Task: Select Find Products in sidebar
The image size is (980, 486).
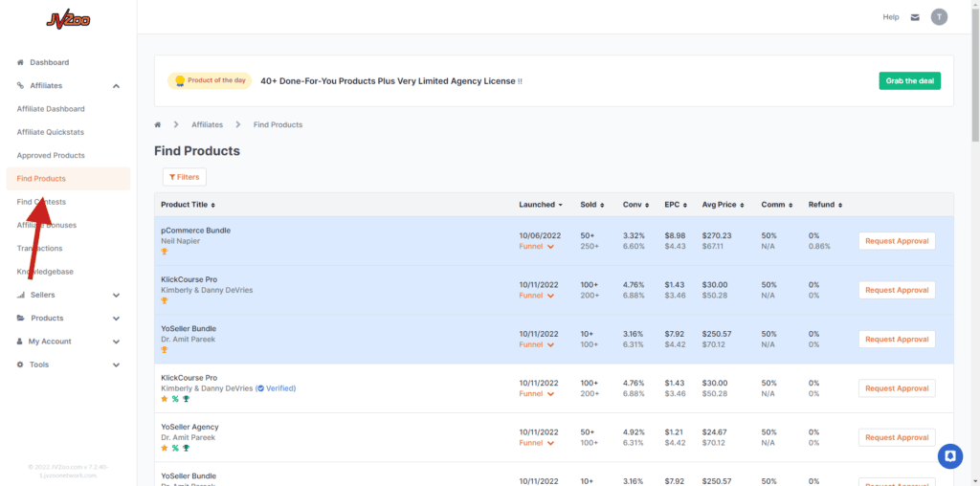Action: 68,179
